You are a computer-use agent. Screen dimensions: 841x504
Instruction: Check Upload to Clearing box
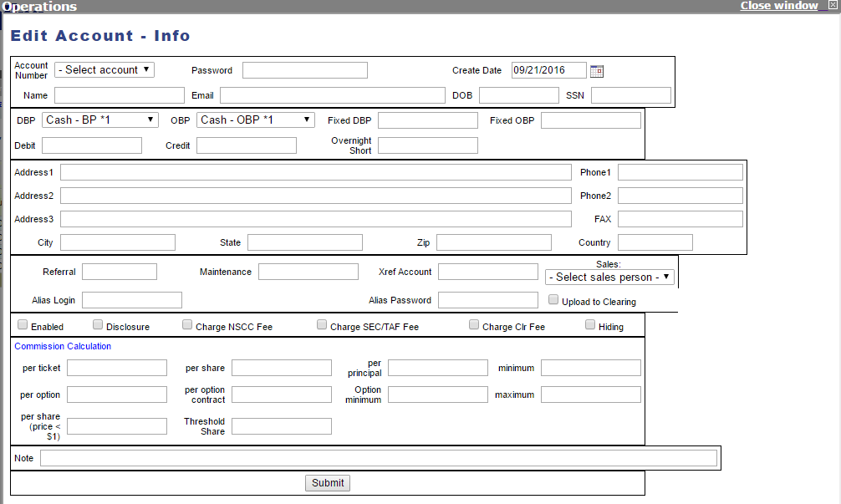coord(553,300)
